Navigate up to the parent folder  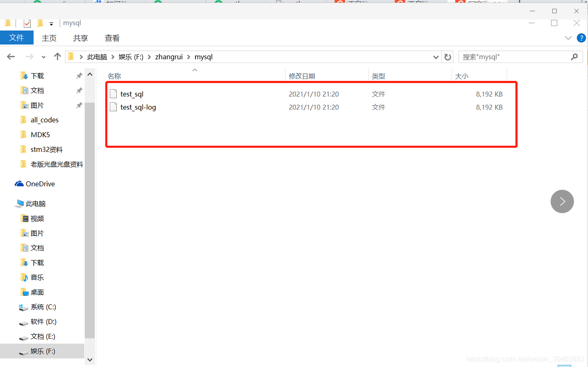[58, 57]
